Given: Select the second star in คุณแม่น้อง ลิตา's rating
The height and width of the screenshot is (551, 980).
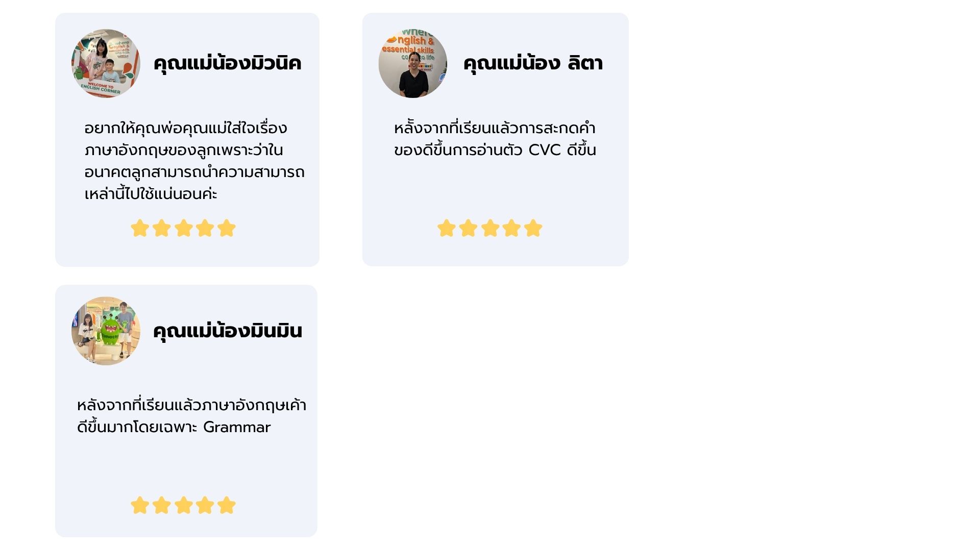Looking at the screenshot, I should pos(468,228).
